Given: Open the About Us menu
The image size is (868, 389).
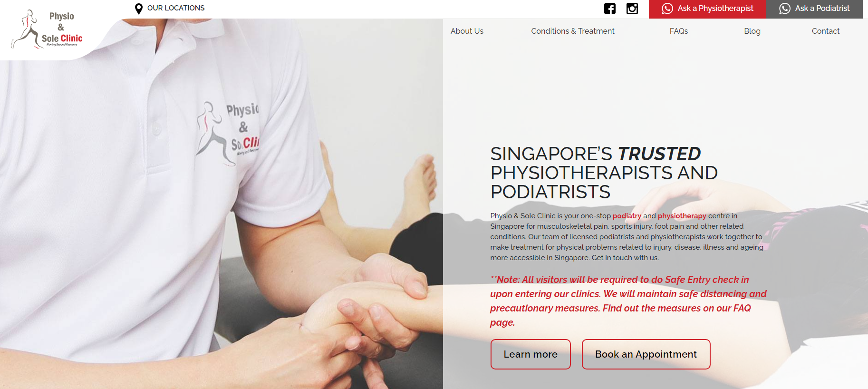Looking at the screenshot, I should click(467, 31).
